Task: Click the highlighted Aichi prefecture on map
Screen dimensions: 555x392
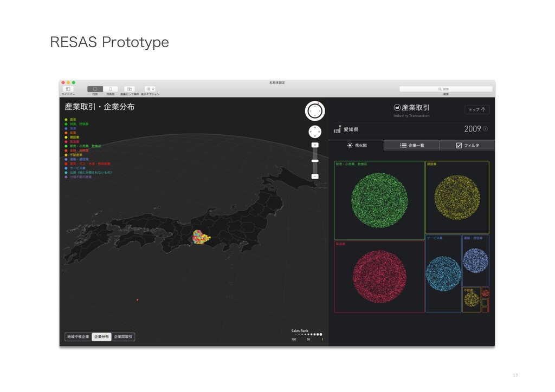Action: pos(201,237)
